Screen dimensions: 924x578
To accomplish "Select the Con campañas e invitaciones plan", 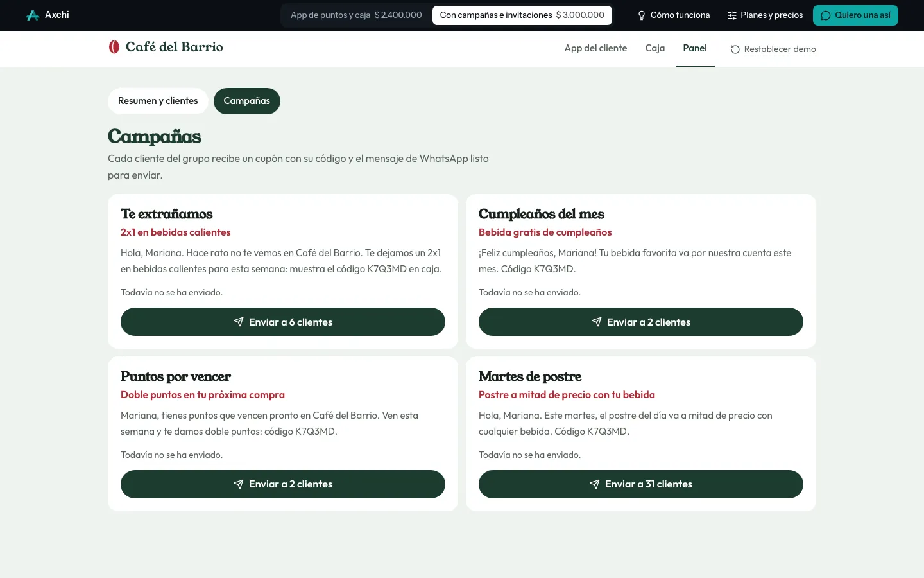I will click(x=522, y=15).
